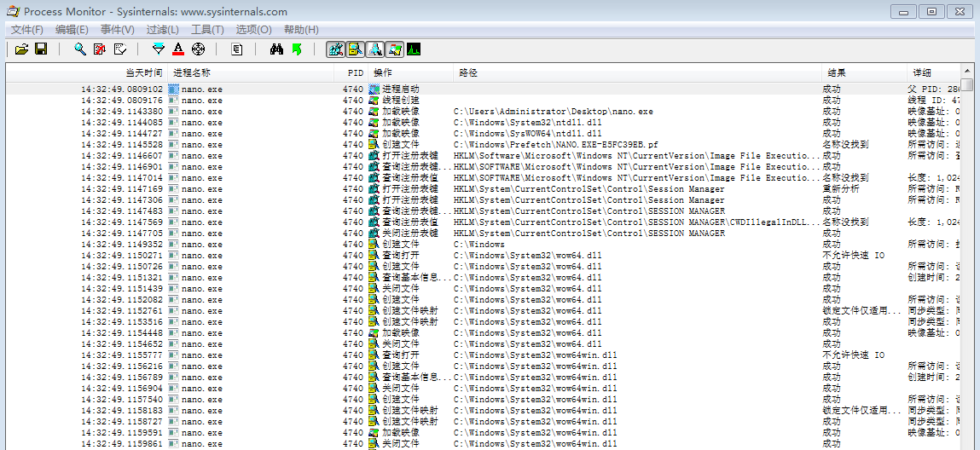Click the Process Monitor title bar icon
Viewport: 980px width, 450px height.
(12, 12)
